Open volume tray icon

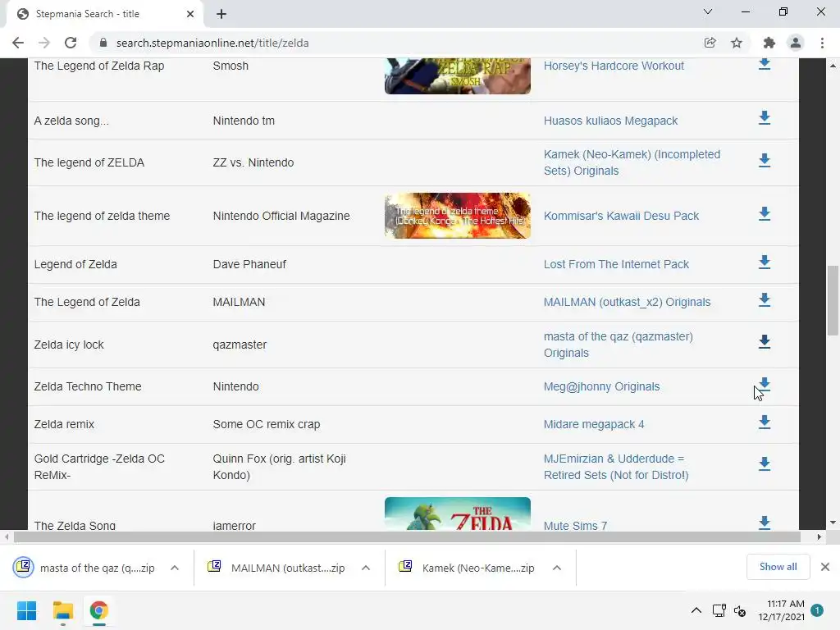tap(740, 610)
